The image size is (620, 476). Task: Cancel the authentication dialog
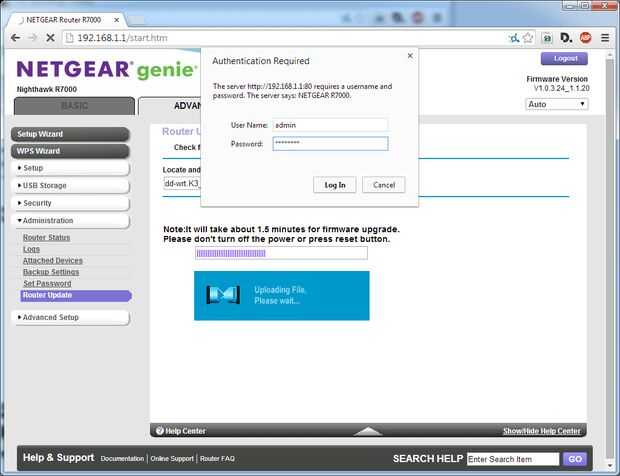(384, 185)
